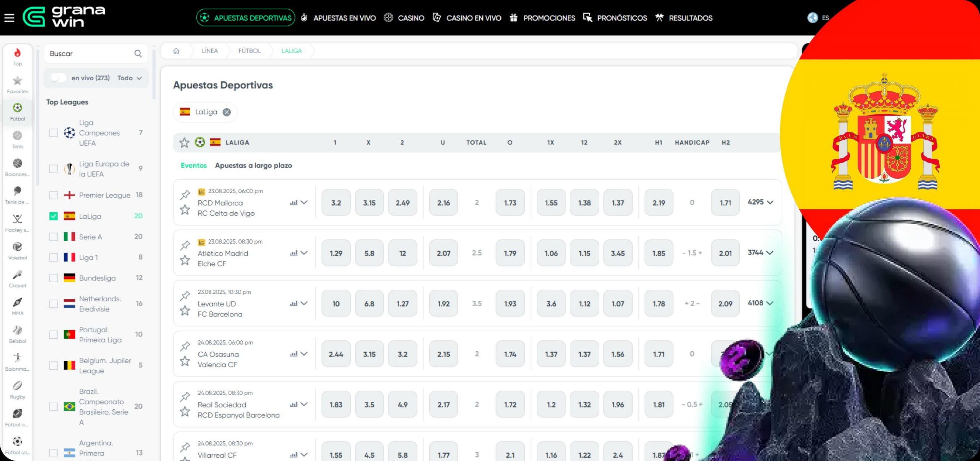Open Apuestas Deportivas nav item
The height and width of the screenshot is (461, 980).
(x=245, y=18)
